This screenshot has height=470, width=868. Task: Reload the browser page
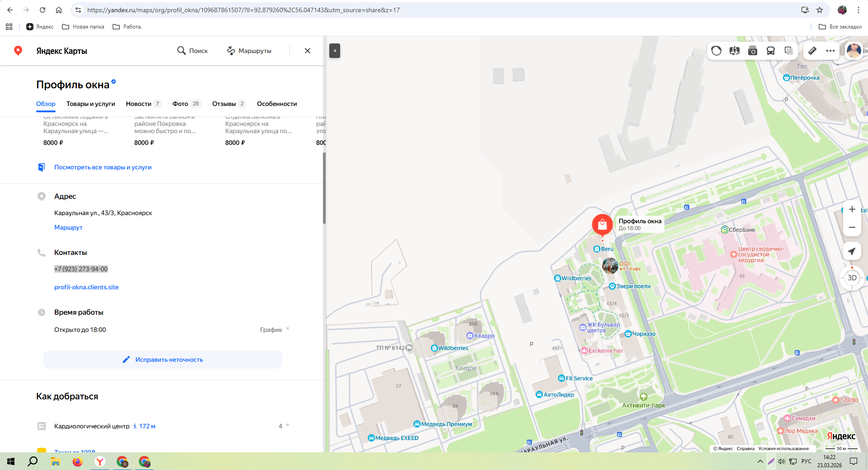(43, 10)
